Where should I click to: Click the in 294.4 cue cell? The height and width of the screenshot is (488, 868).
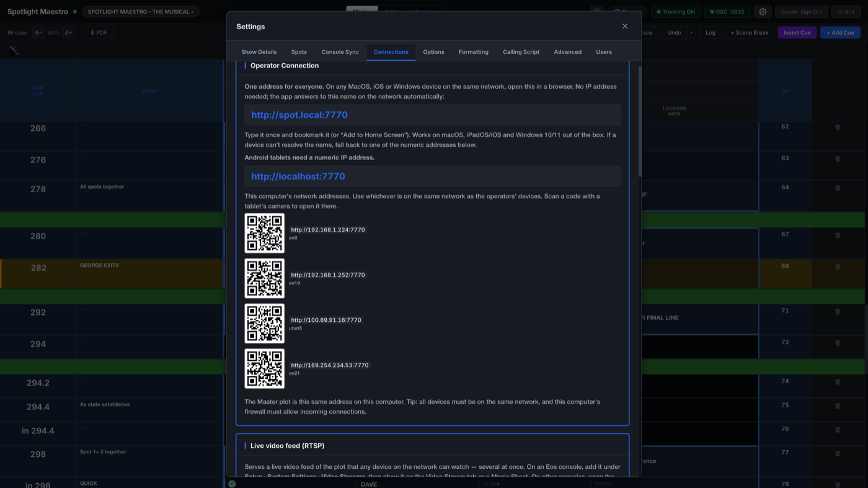(x=38, y=431)
